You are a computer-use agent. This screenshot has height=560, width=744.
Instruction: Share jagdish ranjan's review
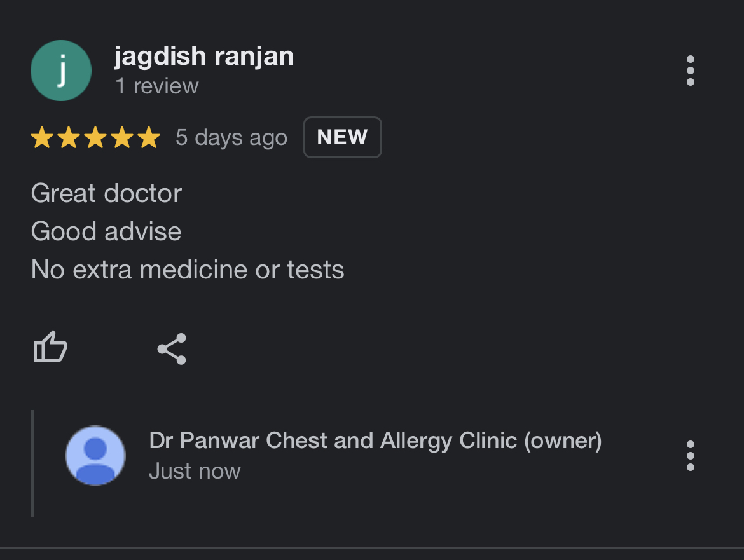point(172,348)
